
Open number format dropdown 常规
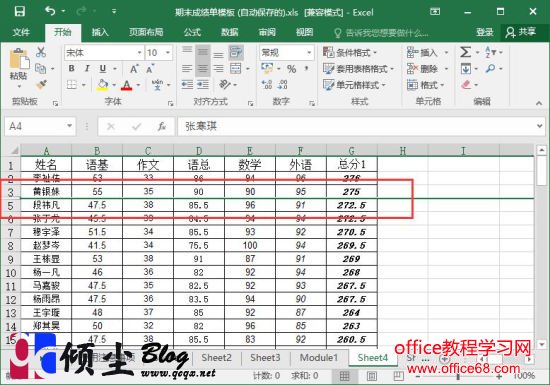point(286,53)
